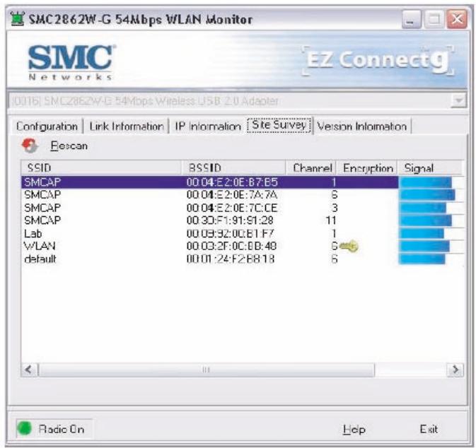This screenshot has height=448, width=476.
Task: Select BSSID 00:04:E2:0E:7C:CE entry
Action: pyautogui.click(x=232, y=208)
